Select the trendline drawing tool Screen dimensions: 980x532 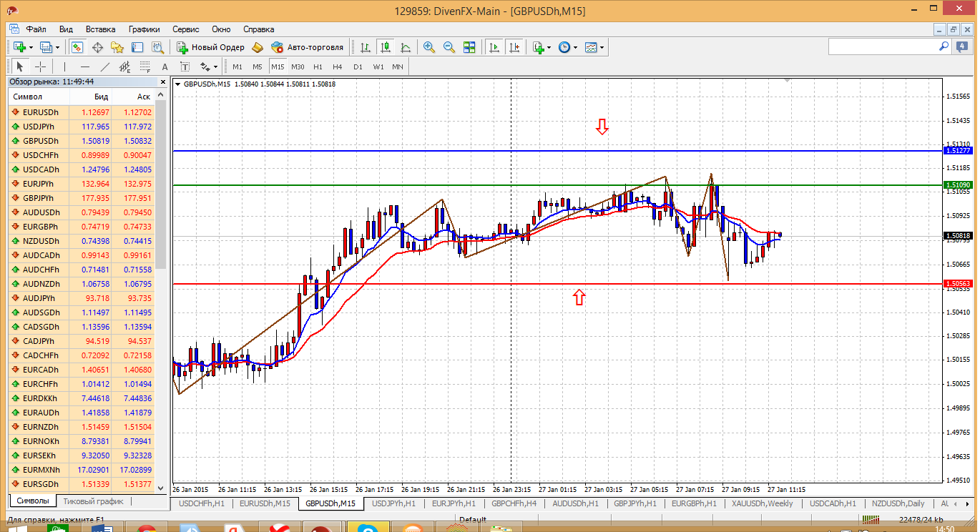(105, 66)
